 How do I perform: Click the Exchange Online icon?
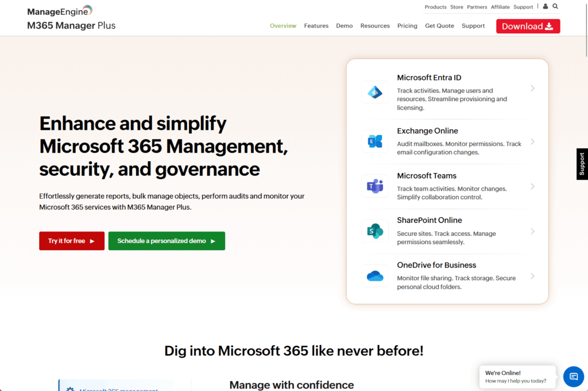tap(374, 141)
